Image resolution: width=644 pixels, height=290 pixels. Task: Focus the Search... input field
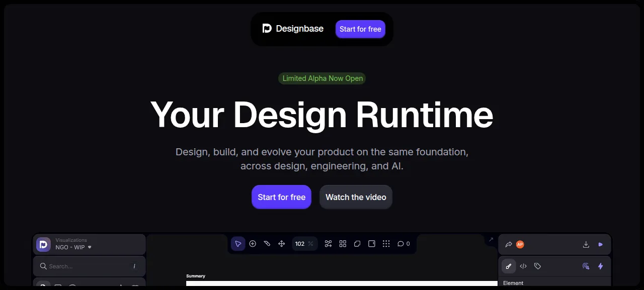tap(90, 266)
